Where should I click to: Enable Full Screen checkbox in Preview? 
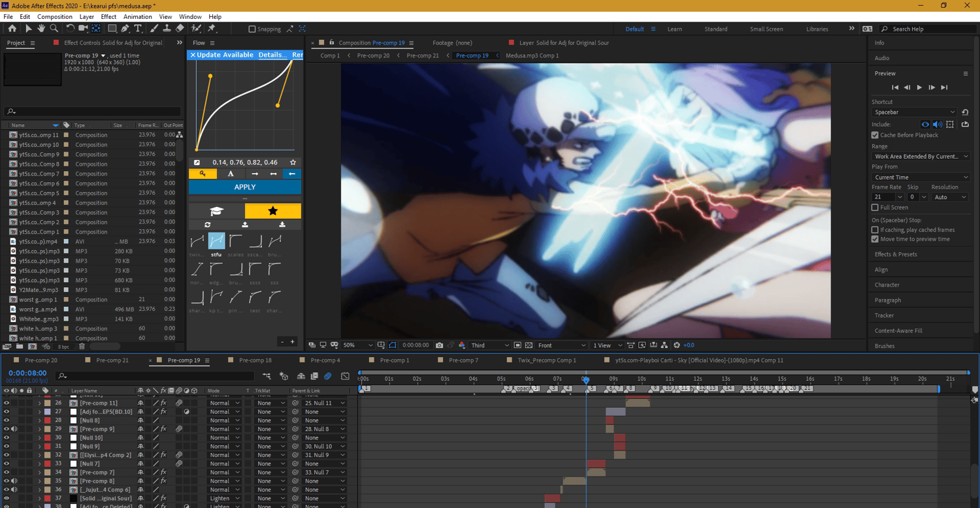875,208
